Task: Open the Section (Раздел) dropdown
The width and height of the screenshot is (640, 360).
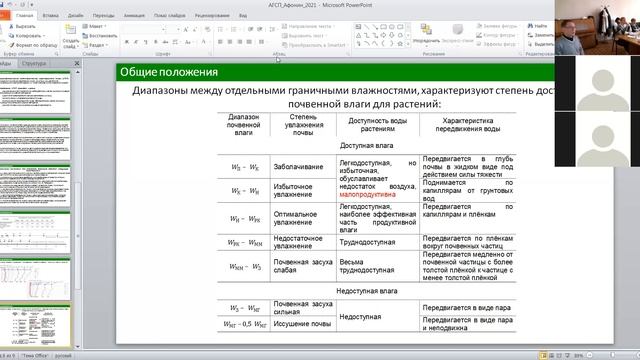Action: tap(96, 45)
